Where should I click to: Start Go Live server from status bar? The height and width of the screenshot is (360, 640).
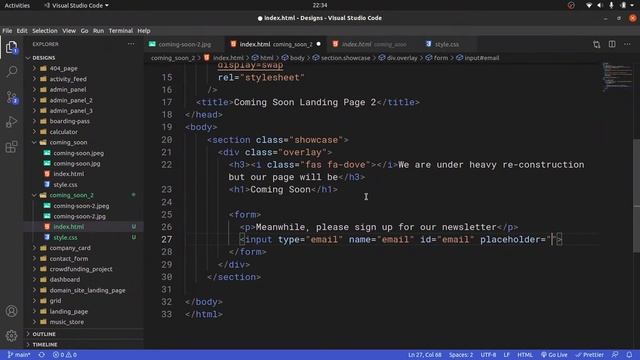click(554, 355)
